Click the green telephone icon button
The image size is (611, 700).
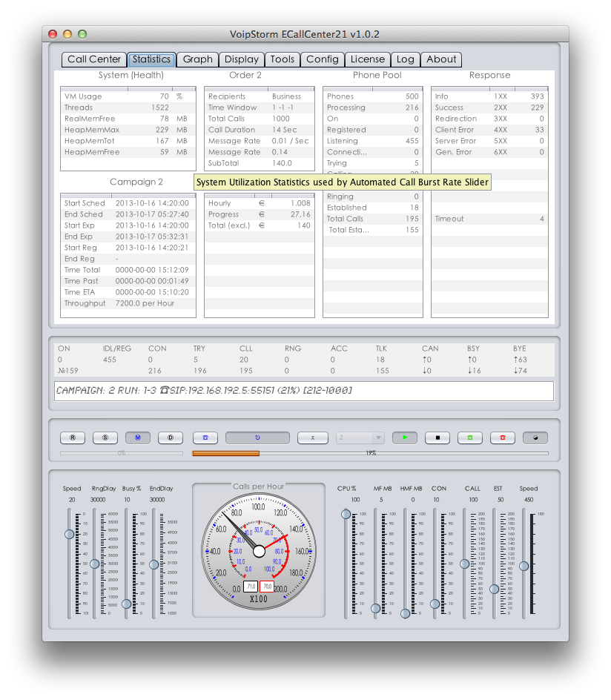pos(470,438)
